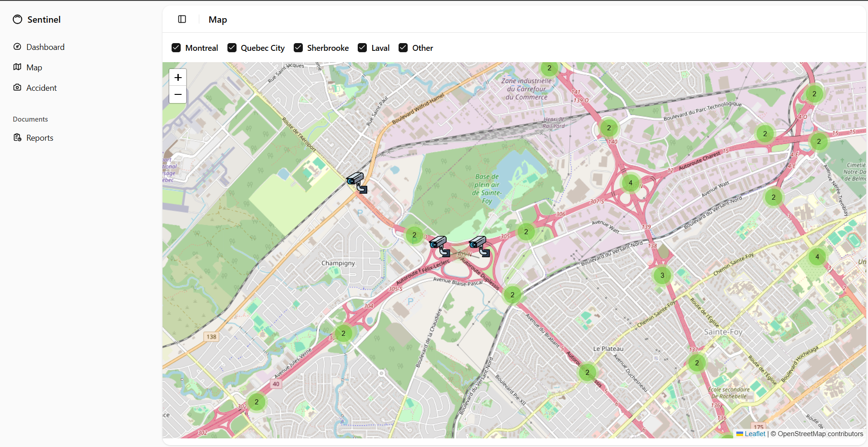
Task: Expand cluster 2 near exit 137
Action: point(697,363)
